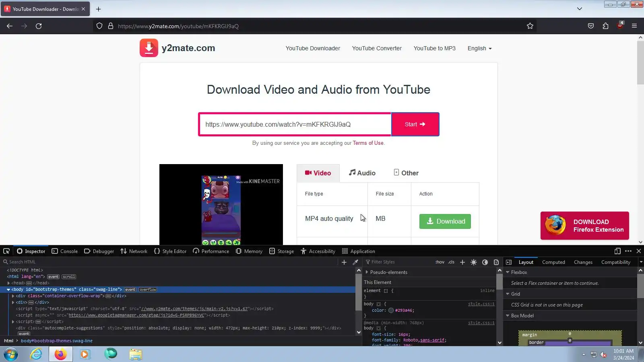The width and height of the screenshot is (644, 362).
Task: Toggle the three-pane inspector sidebar
Action: pyautogui.click(x=509, y=262)
